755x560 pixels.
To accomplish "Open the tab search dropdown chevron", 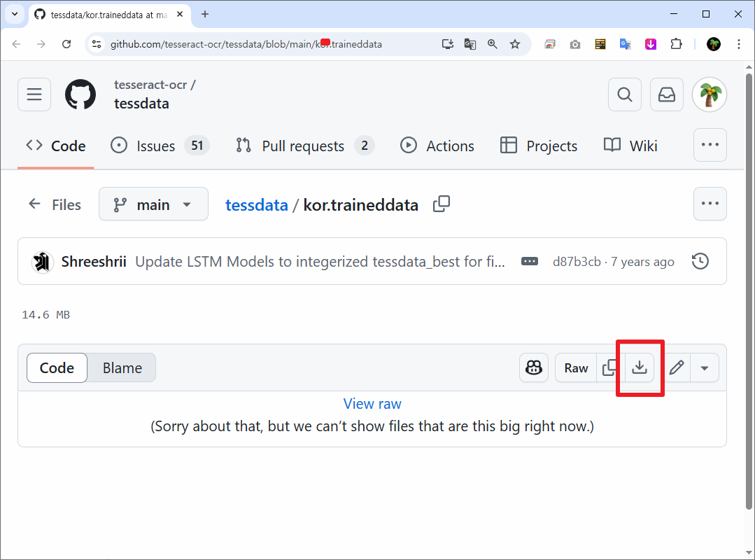I will (15, 14).
